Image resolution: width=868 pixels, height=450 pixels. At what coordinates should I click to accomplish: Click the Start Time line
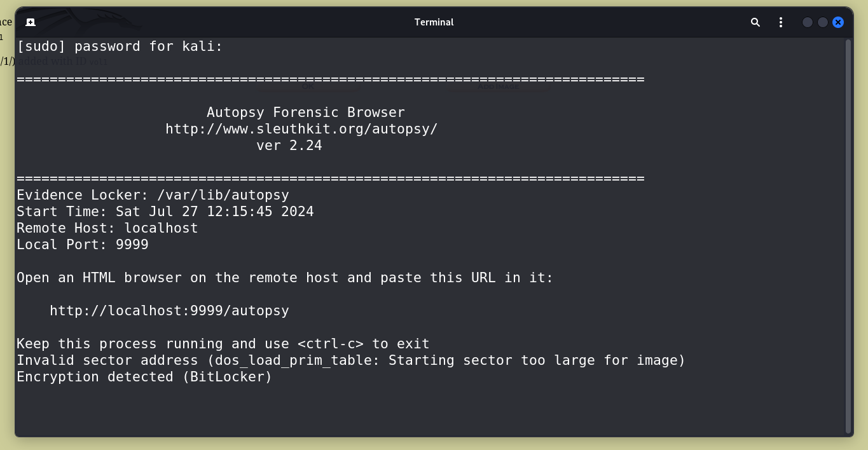click(165, 212)
